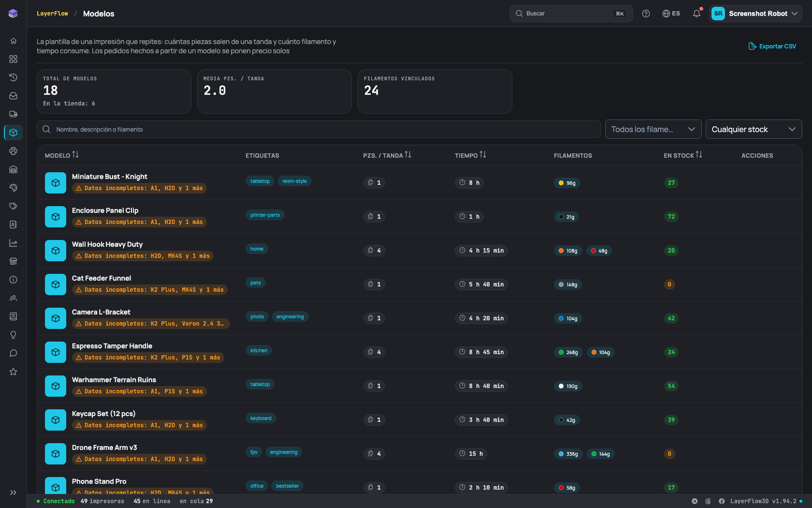Open the warehouse icon in sidebar

[13, 169]
